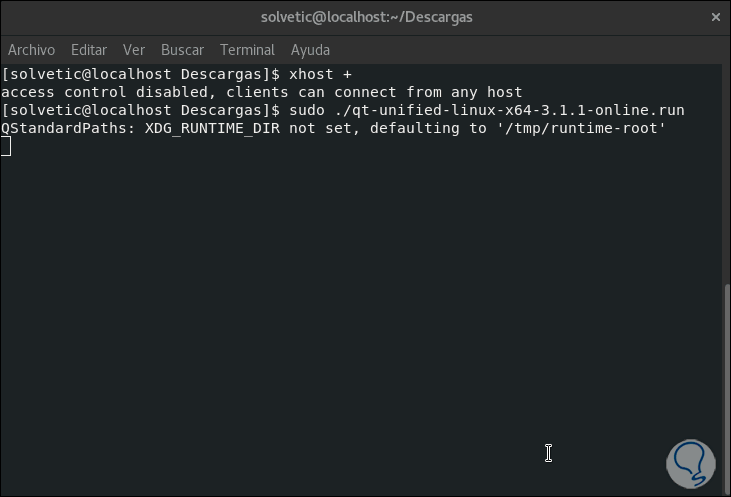
Task: Open the Ayuda help menu
Action: tap(310, 50)
